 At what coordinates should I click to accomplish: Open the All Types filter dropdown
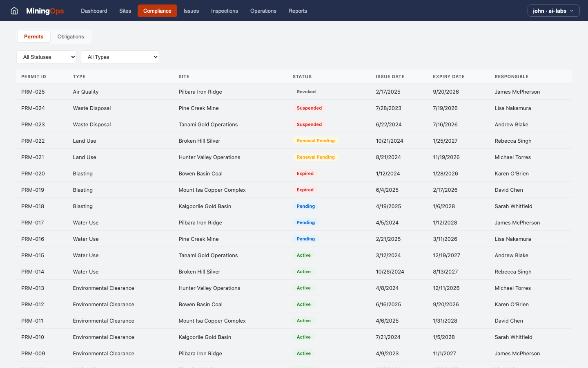tap(120, 57)
